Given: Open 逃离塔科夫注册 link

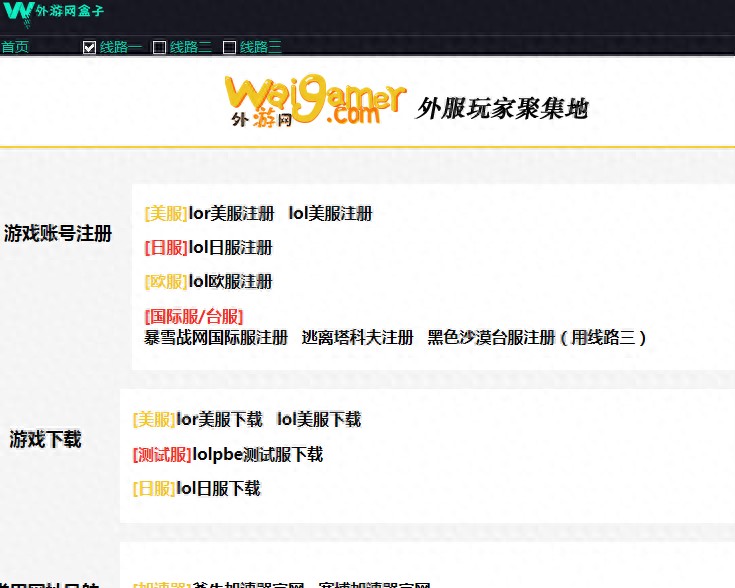Looking at the screenshot, I should pyautogui.click(x=358, y=338).
